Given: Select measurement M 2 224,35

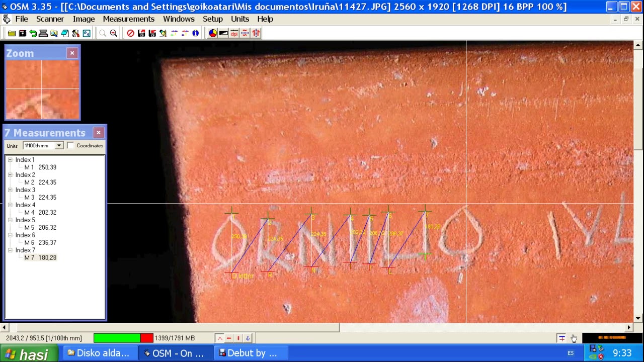Looking at the screenshot, I should [40, 183].
